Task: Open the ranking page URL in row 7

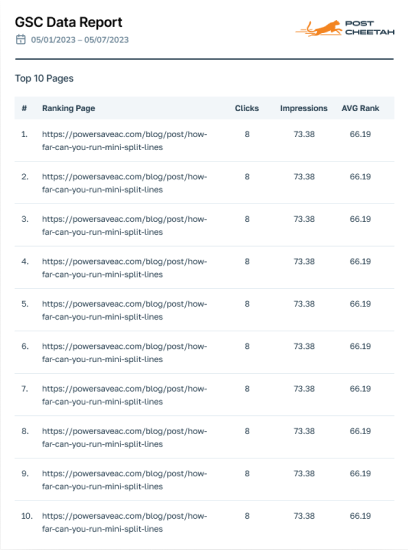Action: point(125,395)
